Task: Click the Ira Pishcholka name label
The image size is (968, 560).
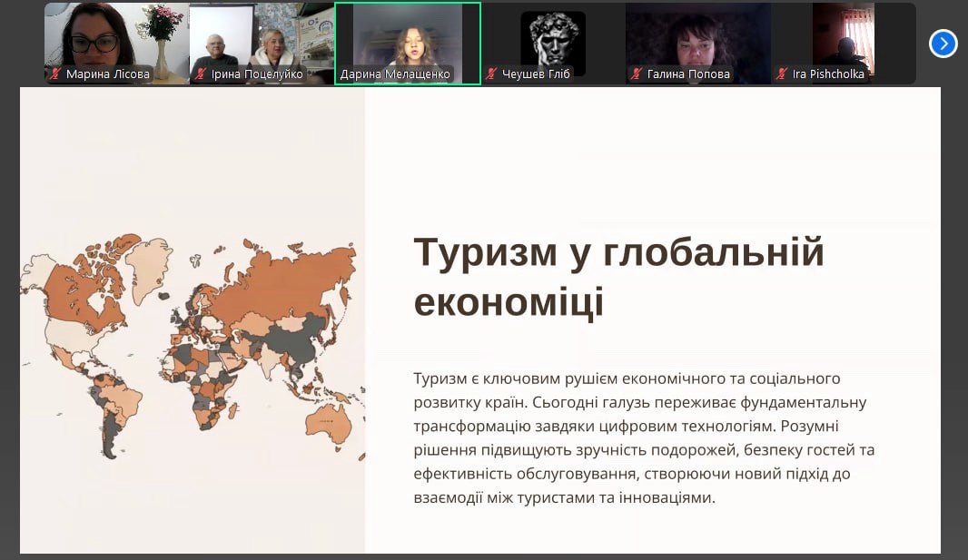Action: [828, 74]
